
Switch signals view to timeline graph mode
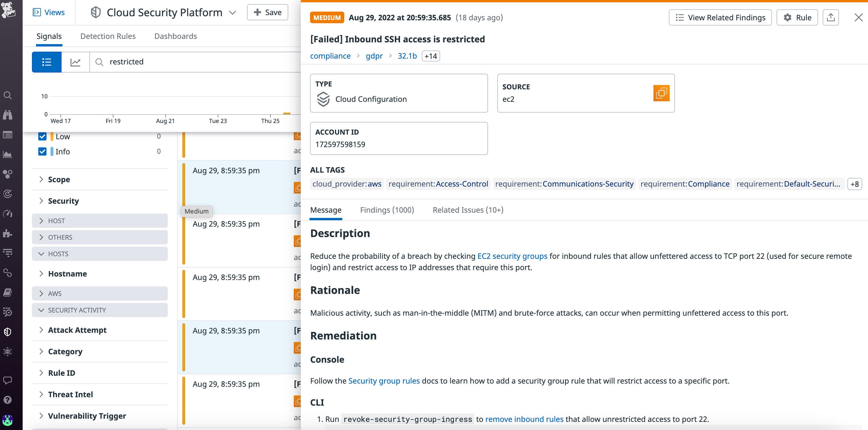click(75, 62)
